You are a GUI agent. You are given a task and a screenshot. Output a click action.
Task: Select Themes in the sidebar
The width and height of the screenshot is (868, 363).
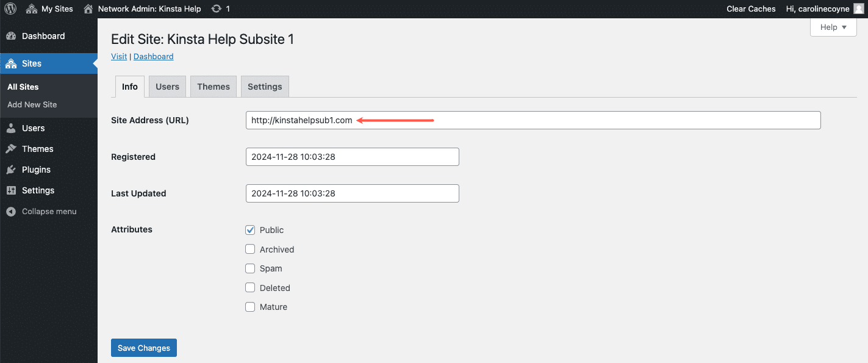point(38,148)
